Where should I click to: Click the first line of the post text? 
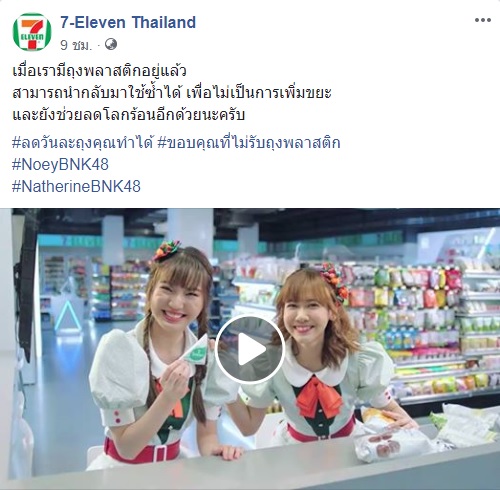[x=99, y=71]
